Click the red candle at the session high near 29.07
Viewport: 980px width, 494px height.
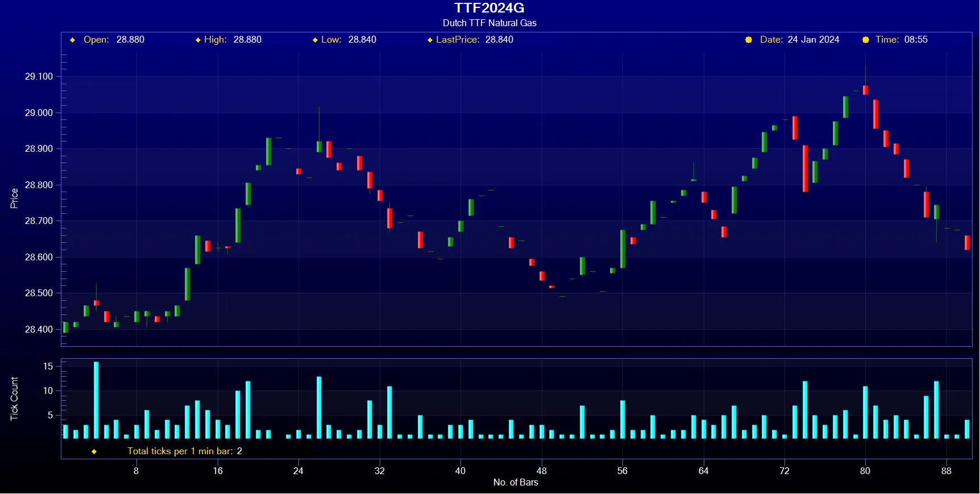coord(866,90)
